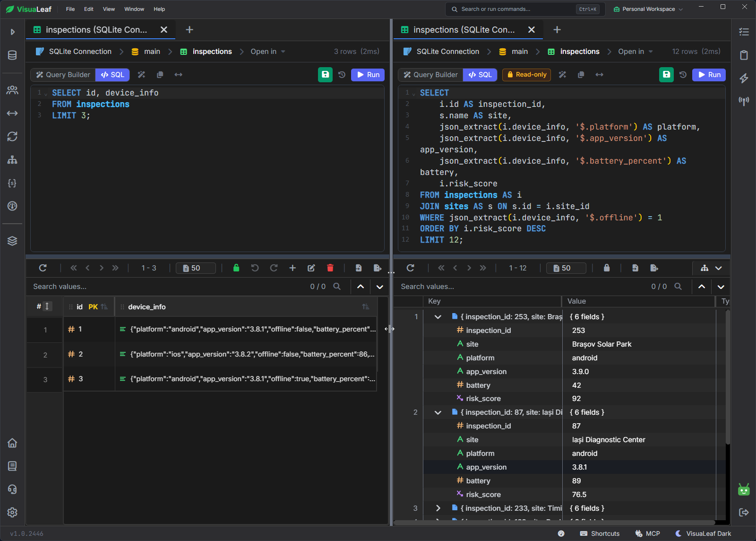The width and height of the screenshot is (756, 541).
Task: Open the Window menu
Action: (134, 9)
